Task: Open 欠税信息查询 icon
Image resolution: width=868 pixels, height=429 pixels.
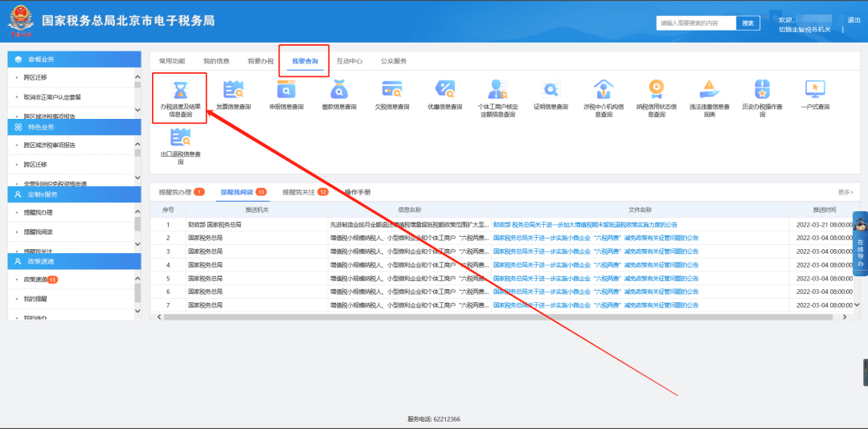Action: click(x=392, y=89)
